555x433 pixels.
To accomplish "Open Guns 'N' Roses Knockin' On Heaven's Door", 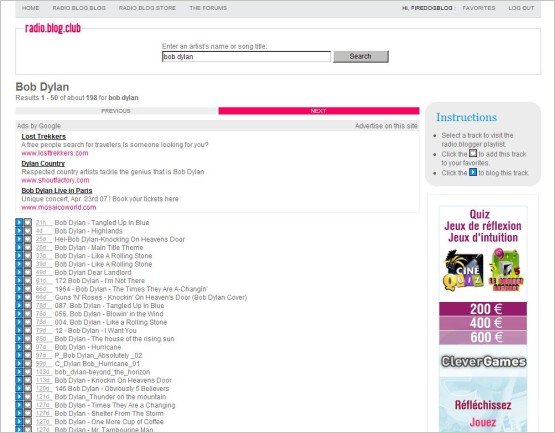I will 151,297.
